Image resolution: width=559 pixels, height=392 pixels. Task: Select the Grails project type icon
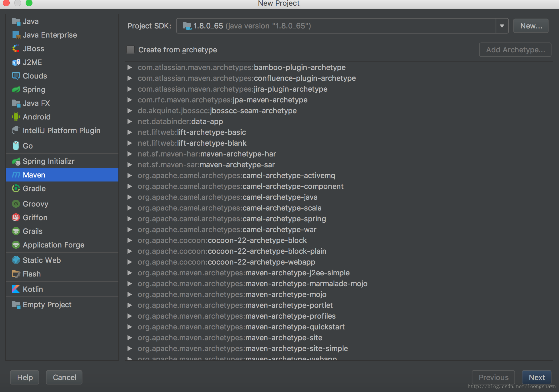pyautogui.click(x=16, y=231)
